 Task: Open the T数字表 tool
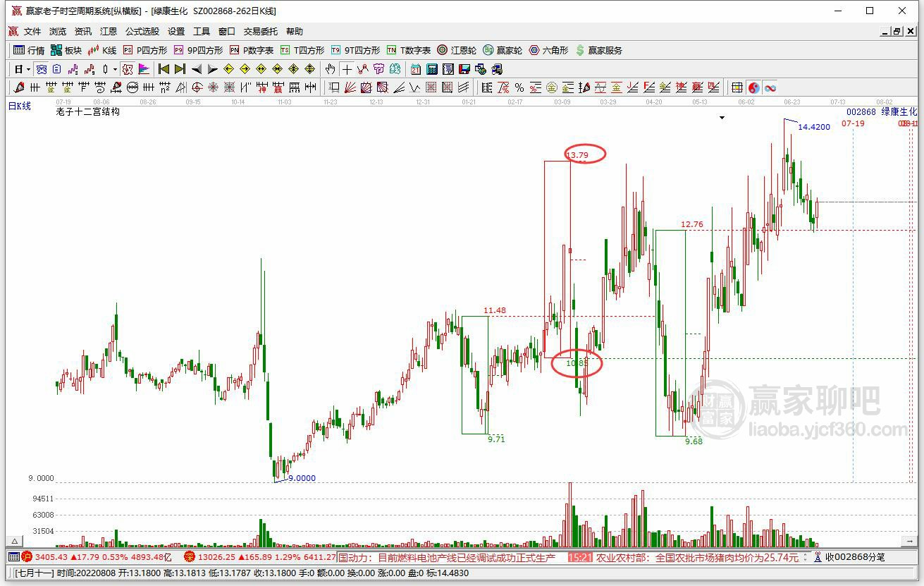pyautogui.click(x=409, y=50)
